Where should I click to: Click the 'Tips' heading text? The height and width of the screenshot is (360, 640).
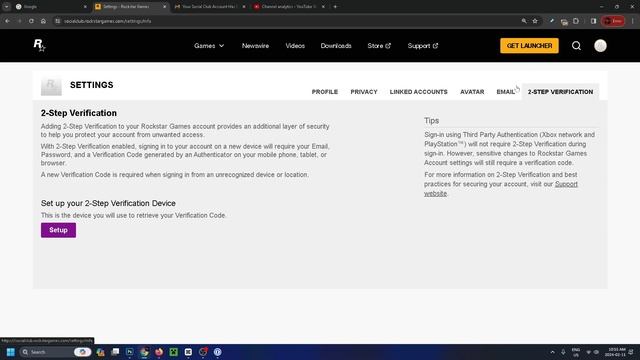431,120
